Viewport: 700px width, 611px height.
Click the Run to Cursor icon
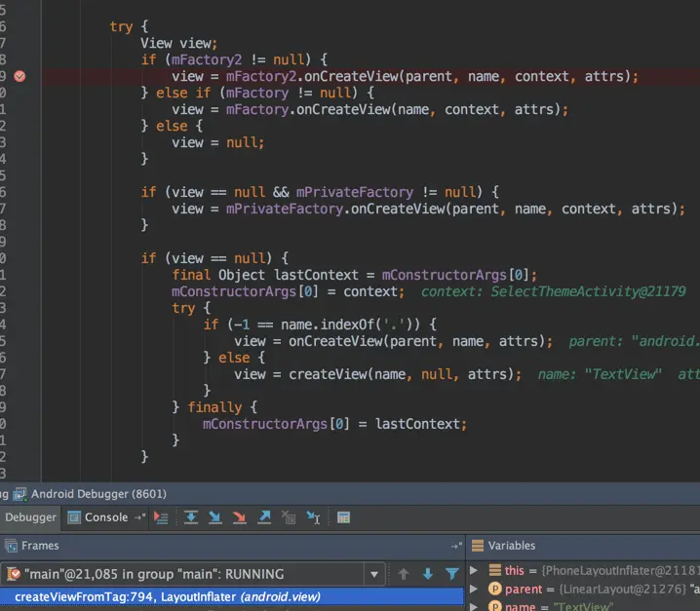click(x=313, y=517)
